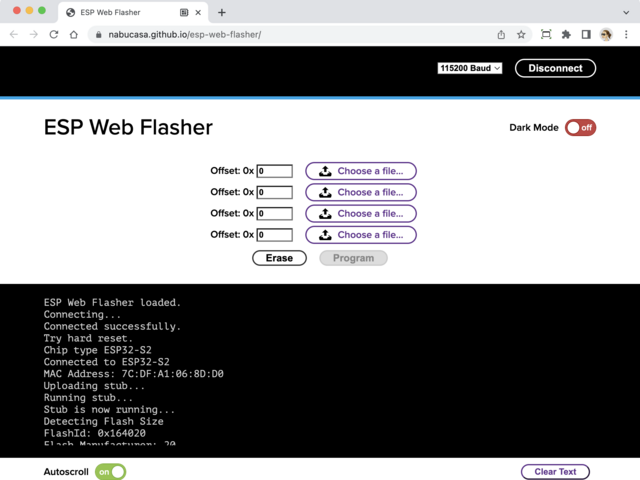Toggle the browser side panel icon
The image size is (640, 480).
586,35
